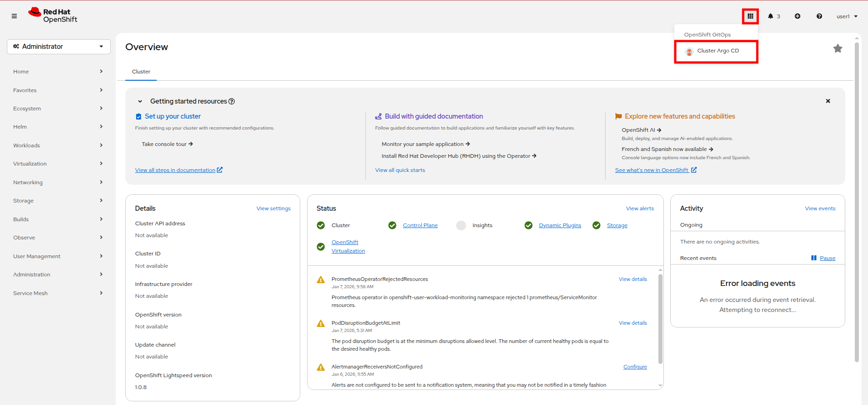Open the Administrator perspective dropdown
Viewport: 868px width, 405px height.
(x=59, y=47)
